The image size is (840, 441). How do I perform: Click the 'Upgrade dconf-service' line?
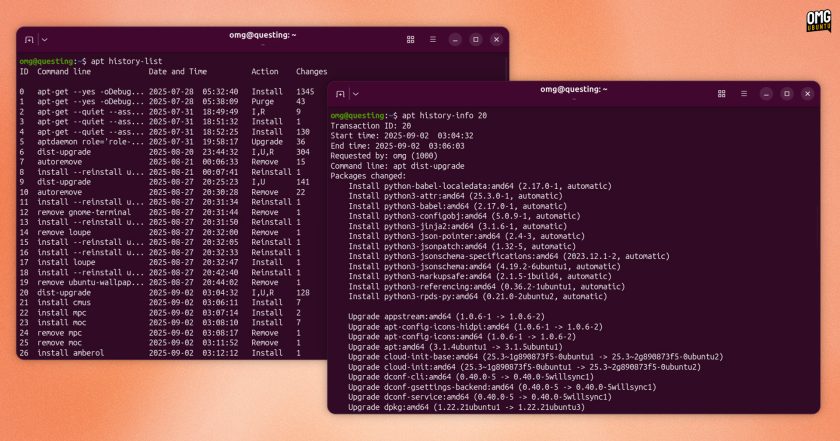[480, 397]
